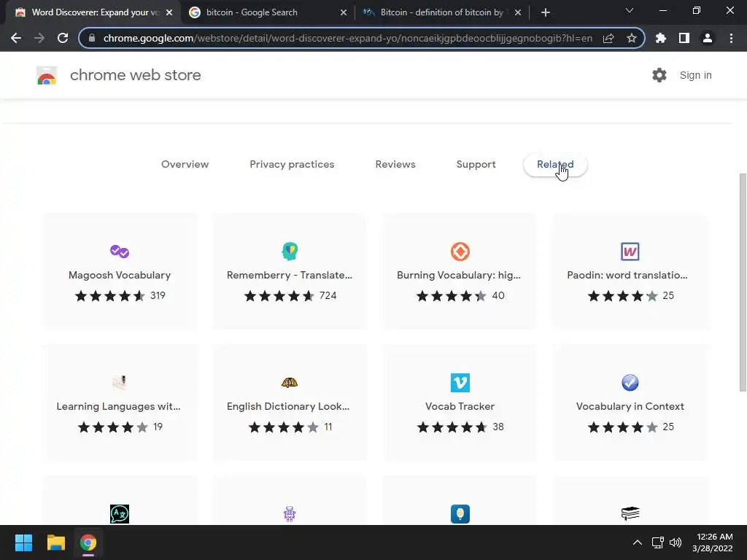Open the Extensions puzzle icon
747x560 pixels.
click(661, 38)
